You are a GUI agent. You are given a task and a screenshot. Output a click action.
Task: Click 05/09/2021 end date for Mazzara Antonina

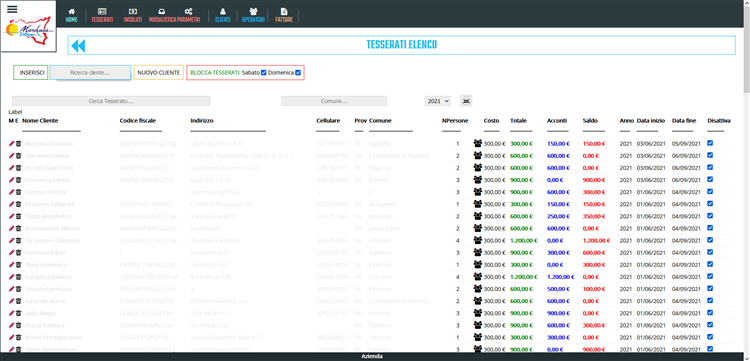[x=686, y=143]
